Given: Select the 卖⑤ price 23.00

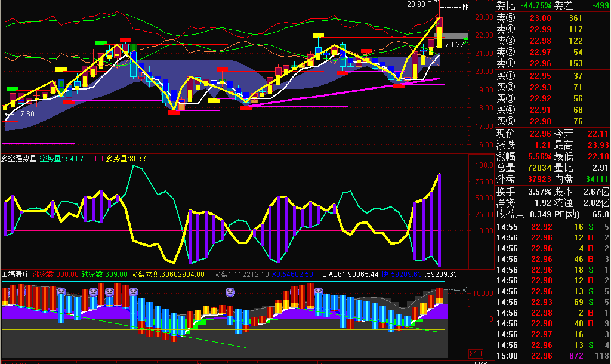Looking at the screenshot, I should pos(541,18).
